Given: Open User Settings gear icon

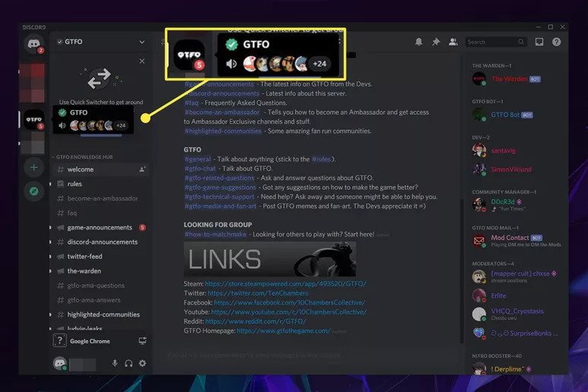Looking at the screenshot, I should (x=143, y=363).
